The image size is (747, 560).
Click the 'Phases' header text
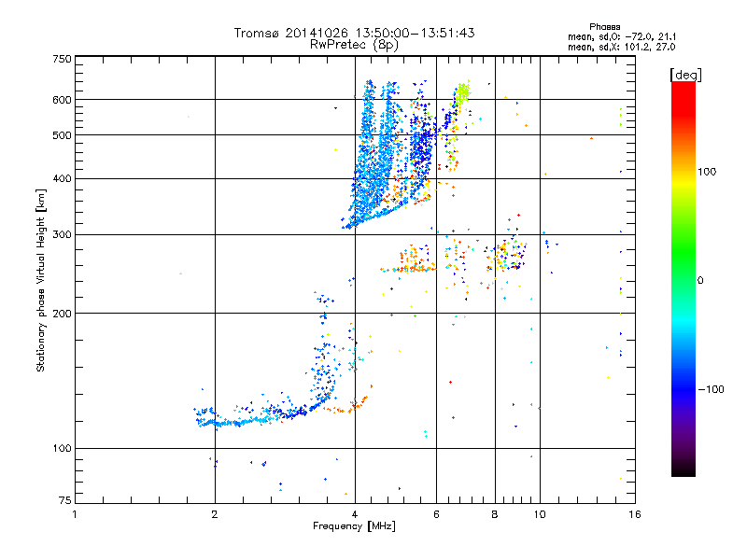pyautogui.click(x=604, y=27)
